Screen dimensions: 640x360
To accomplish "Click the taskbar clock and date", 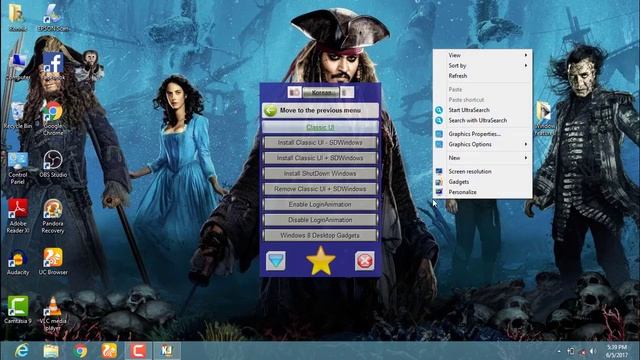I will click(616, 351).
